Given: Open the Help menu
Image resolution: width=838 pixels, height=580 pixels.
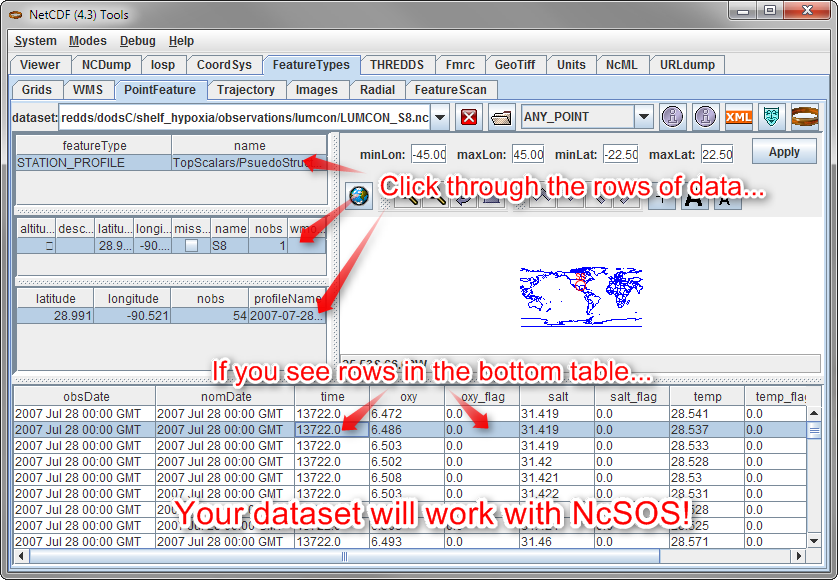Looking at the screenshot, I should (x=181, y=41).
